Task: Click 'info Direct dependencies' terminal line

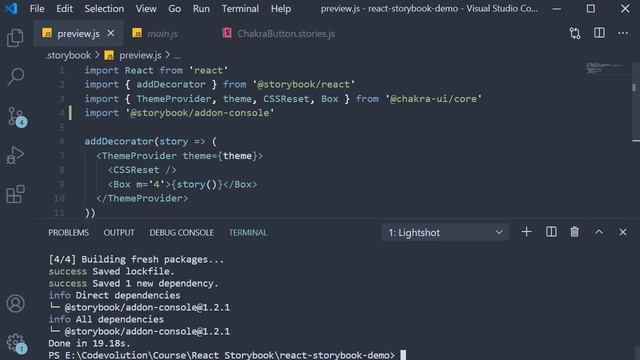Action: click(114, 295)
